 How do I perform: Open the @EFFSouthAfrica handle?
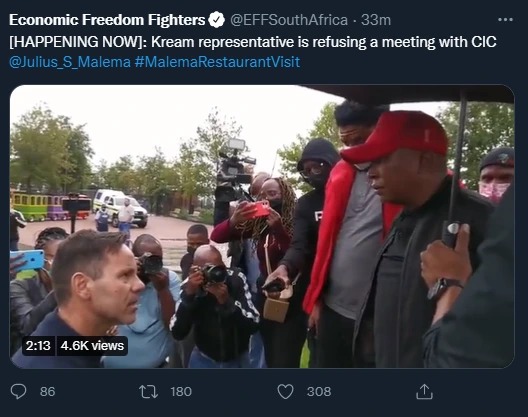coord(289,20)
